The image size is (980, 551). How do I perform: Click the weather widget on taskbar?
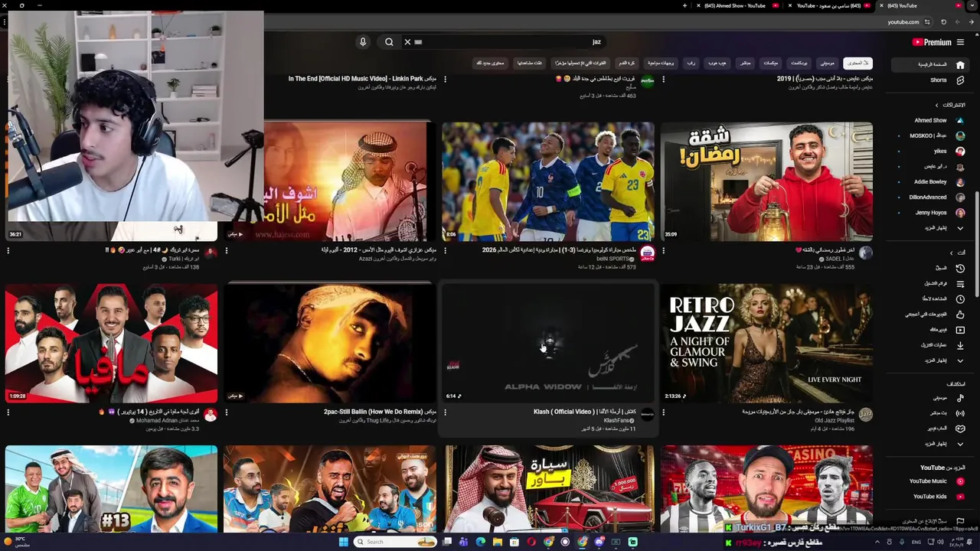[x=17, y=542]
